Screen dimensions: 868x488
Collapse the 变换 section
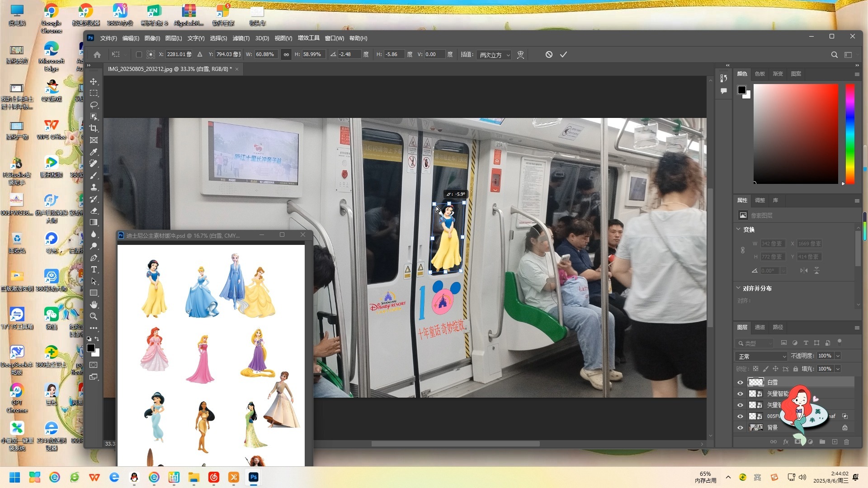[738, 229]
